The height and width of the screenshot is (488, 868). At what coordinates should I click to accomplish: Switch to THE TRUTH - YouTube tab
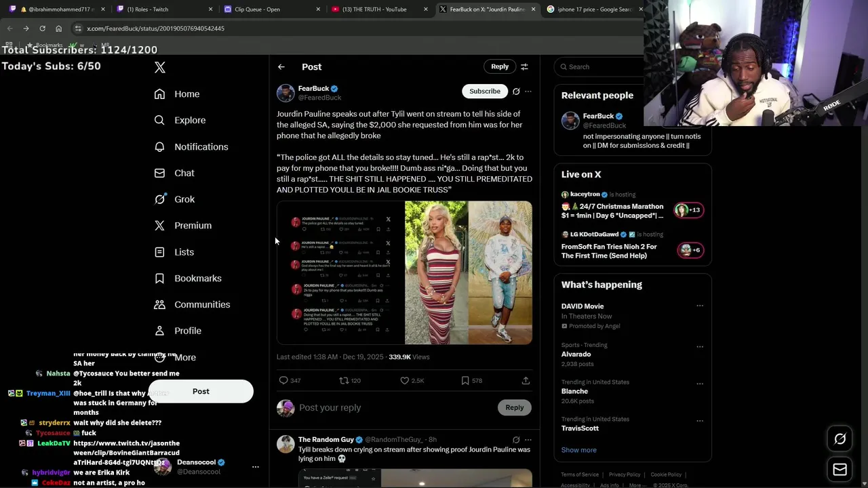[378, 9]
